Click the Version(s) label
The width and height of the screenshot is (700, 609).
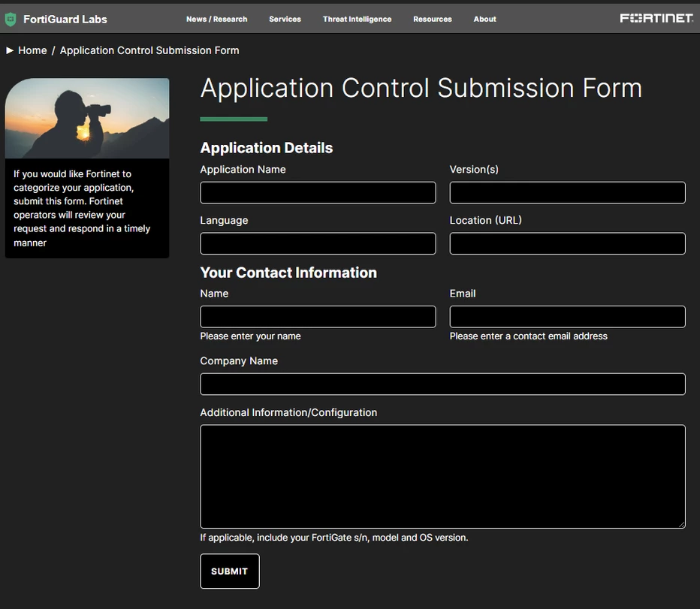[474, 170]
